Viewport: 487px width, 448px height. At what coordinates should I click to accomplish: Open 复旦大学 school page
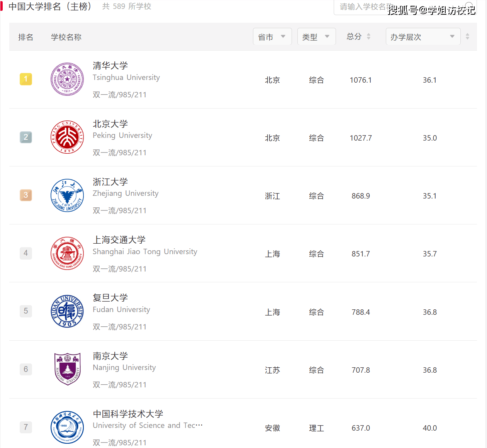pyautogui.click(x=110, y=298)
